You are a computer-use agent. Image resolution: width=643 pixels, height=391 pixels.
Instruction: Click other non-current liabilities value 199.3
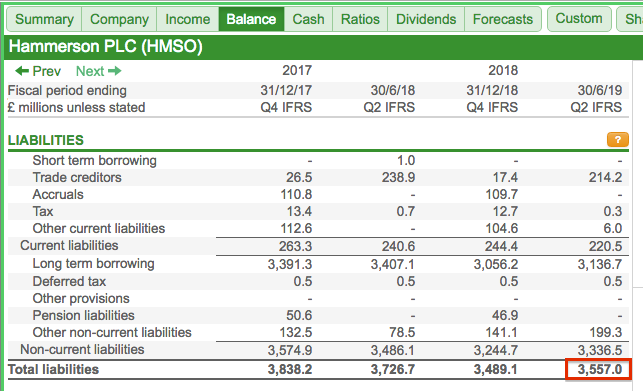[x=605, y=332]
